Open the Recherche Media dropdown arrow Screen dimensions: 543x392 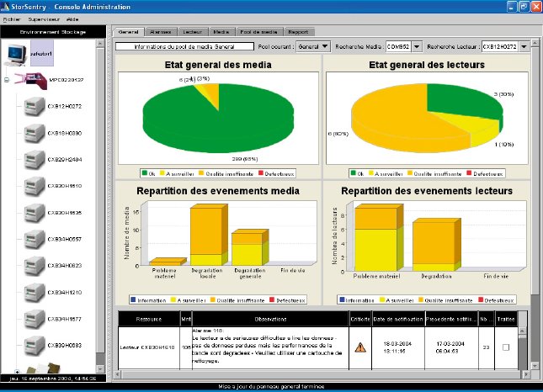point(417,46)
